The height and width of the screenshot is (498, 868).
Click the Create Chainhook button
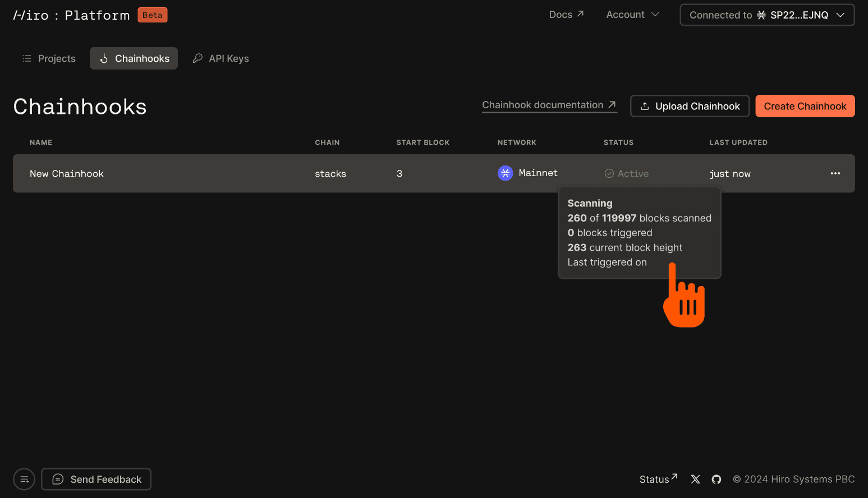point(805,106)
